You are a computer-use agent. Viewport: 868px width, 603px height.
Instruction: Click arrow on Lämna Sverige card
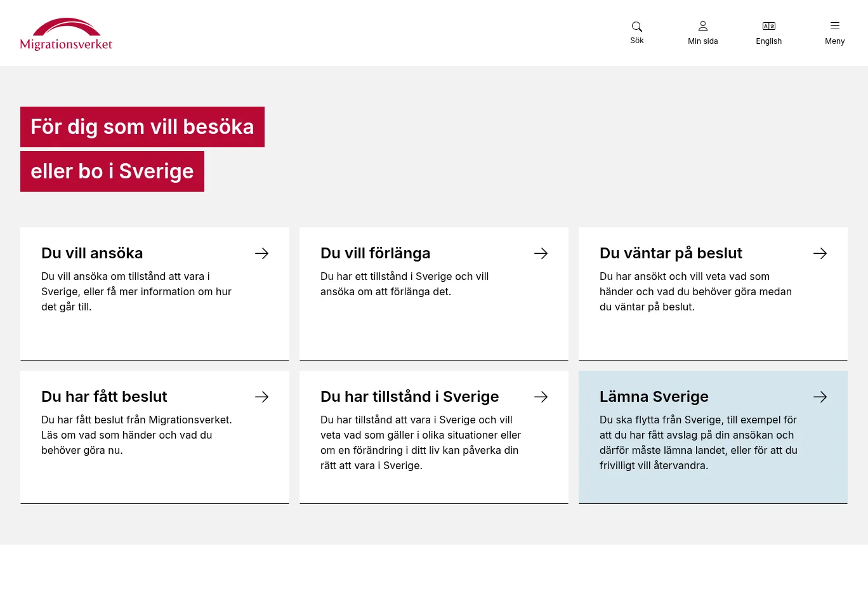click(x=820, y=397)
